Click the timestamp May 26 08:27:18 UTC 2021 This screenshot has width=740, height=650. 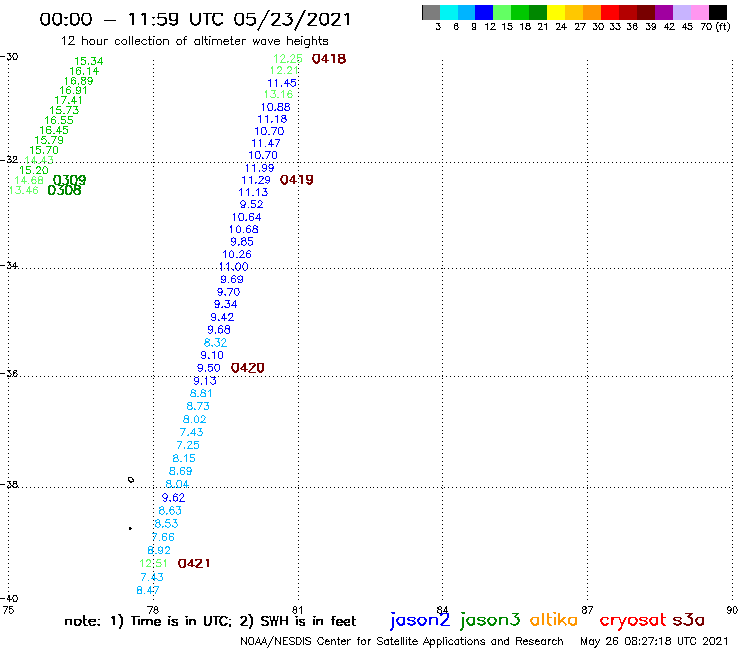654,642
